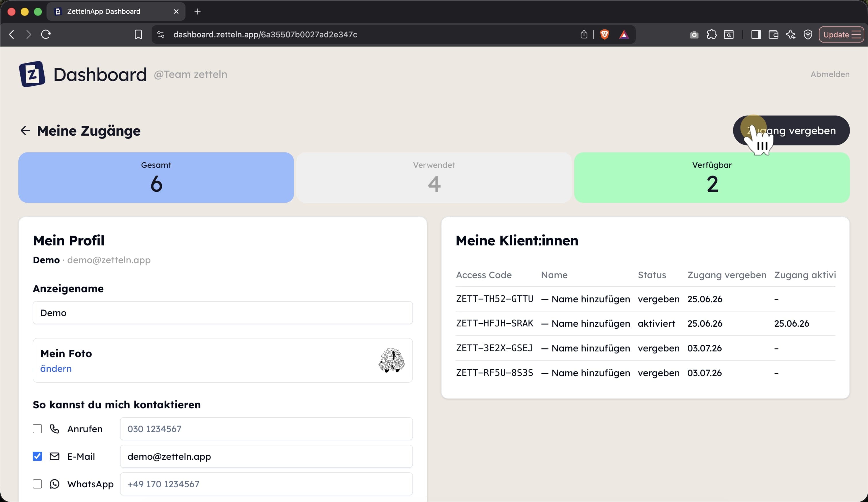Click the aktiviert status cell

[656, 323]
